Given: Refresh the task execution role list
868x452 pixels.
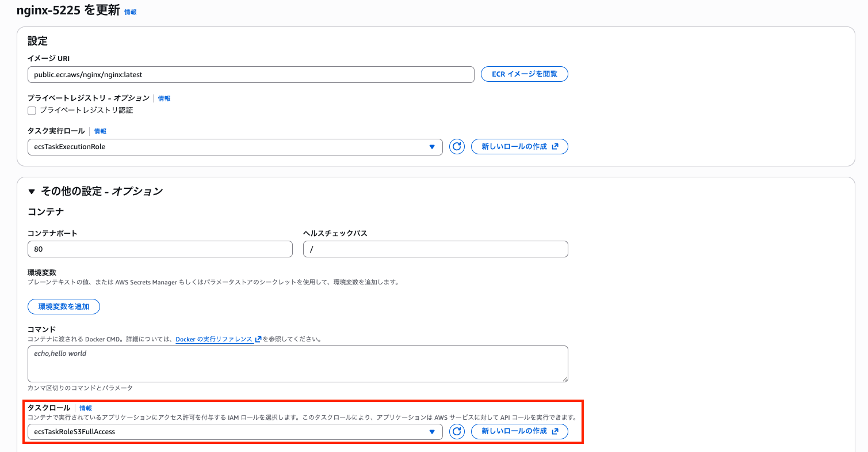Looking at the screenshot, I should coord(456,147).
